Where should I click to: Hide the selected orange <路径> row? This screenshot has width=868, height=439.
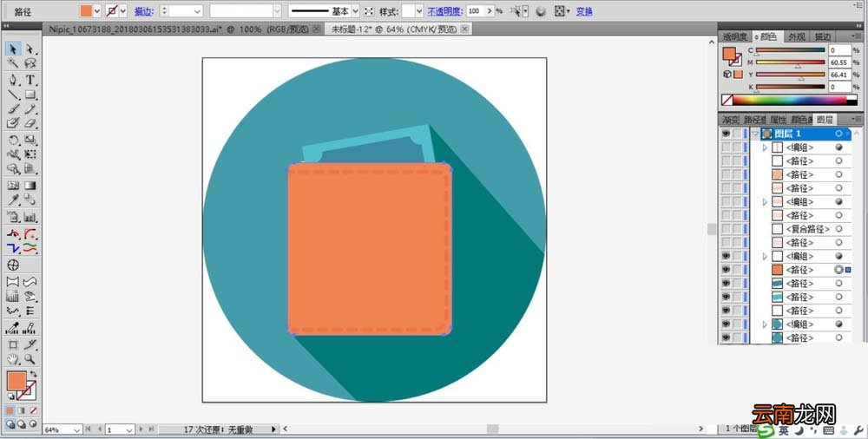point(726,270)
